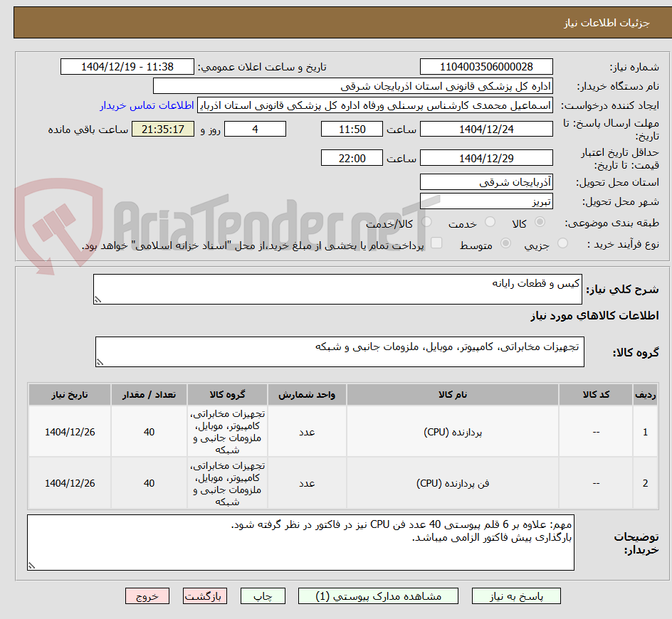The image size is (672, 619).
Task: Click resize handle of شرح کلی نیاز box
Action: point(98,300)
